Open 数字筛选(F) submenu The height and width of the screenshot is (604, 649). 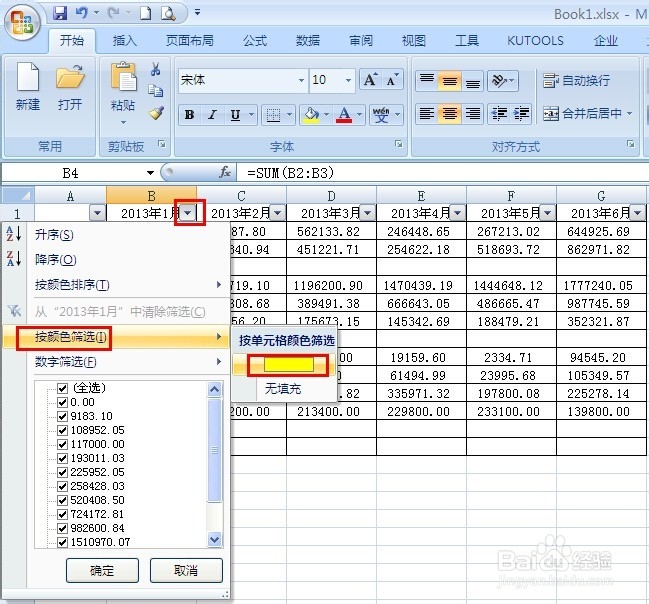pyautogui.click(x=116, y=362)
